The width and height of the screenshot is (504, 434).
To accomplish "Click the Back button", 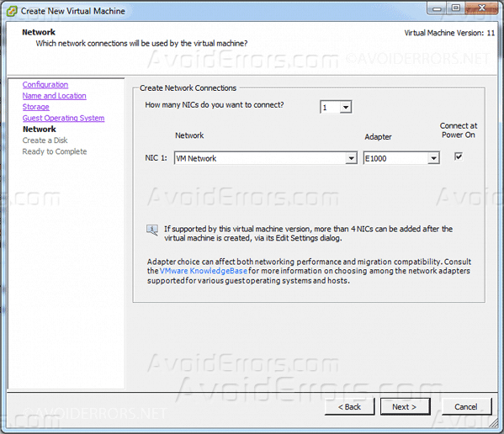I will (350, 407).
